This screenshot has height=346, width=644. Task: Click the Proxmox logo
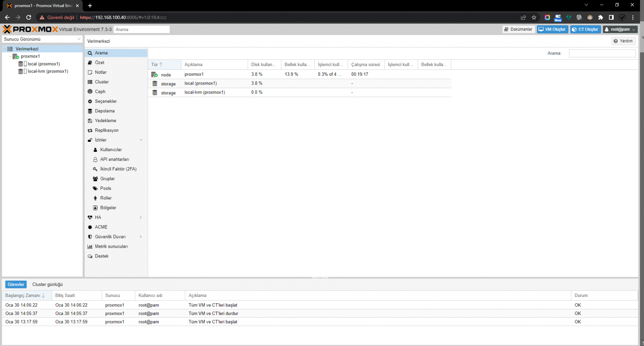pyautogui.click(x=30, y=29)
